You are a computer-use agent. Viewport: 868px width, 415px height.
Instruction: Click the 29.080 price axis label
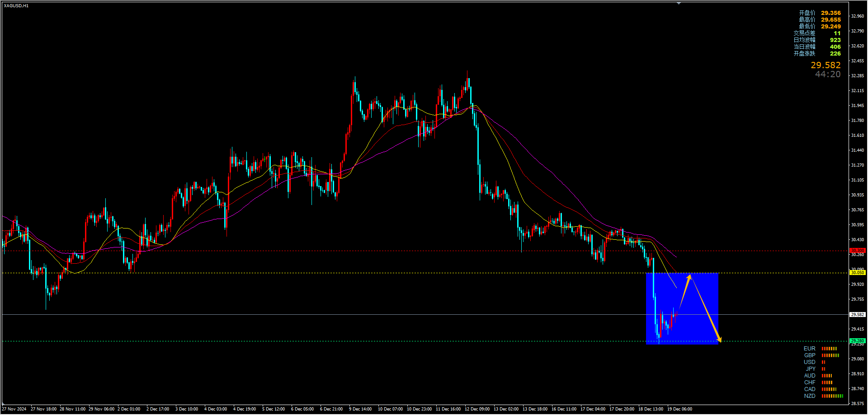click(x=857, y=359)
